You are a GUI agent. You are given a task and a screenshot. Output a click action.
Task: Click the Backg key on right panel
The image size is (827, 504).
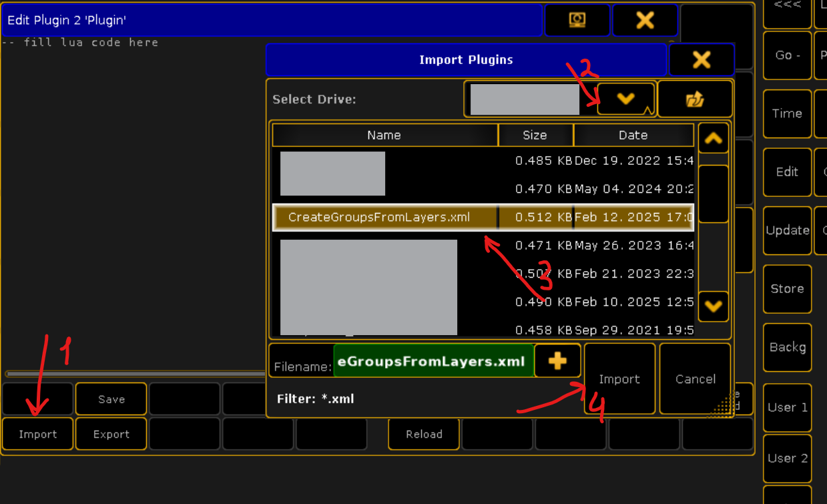coord(787,347)
